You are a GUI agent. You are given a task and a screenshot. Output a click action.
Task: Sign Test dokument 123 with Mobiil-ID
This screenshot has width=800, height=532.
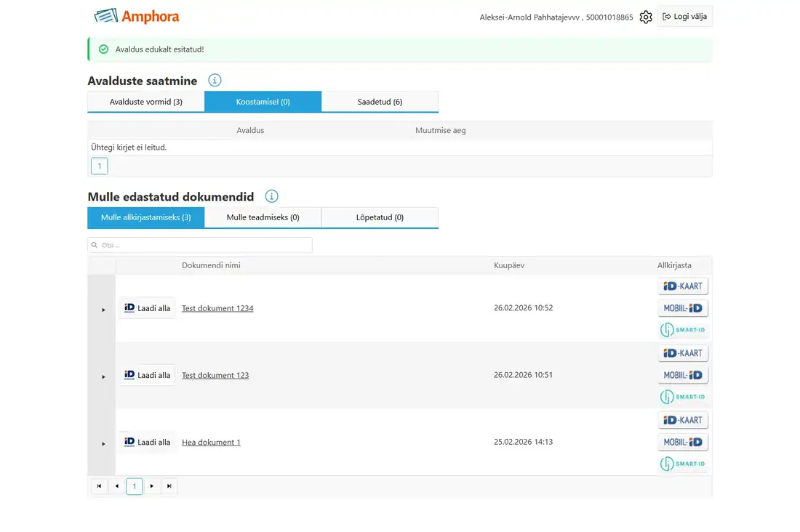(x=683, y=375)
